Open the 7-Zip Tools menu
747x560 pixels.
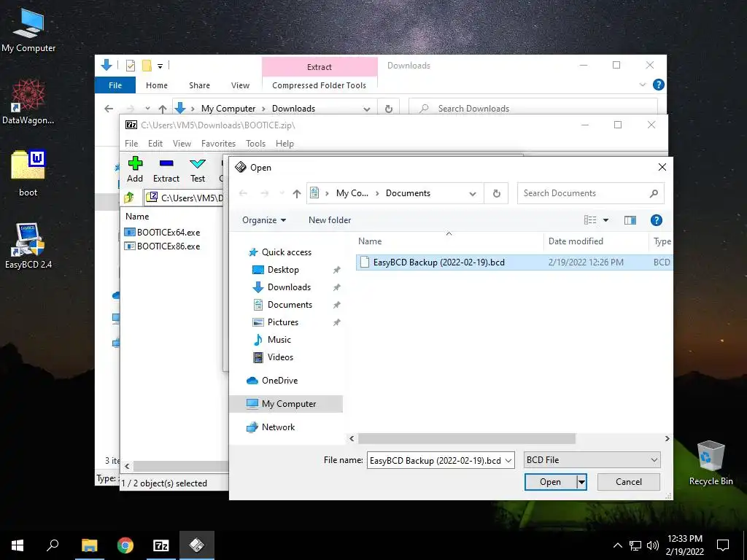255,144
